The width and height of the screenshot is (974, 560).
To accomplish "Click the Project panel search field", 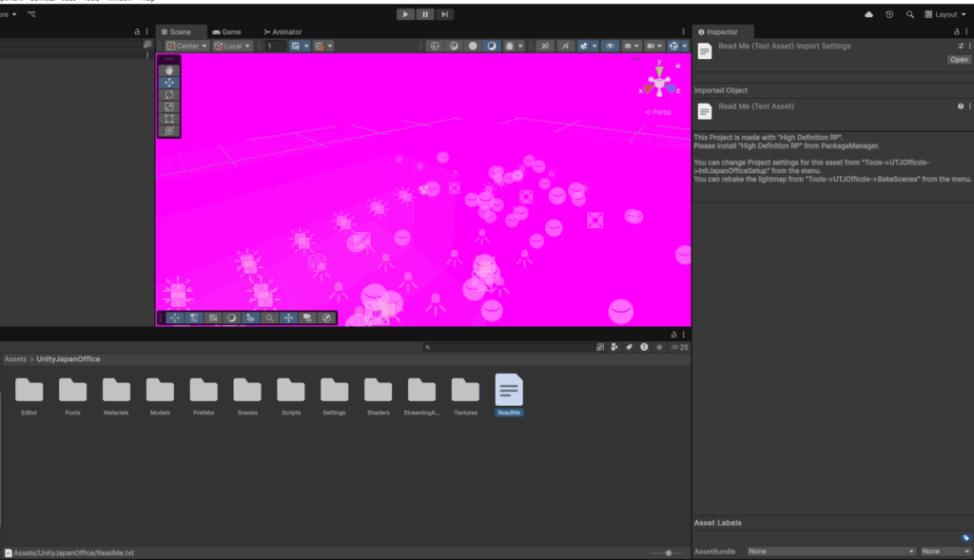I will coord(510,347).
